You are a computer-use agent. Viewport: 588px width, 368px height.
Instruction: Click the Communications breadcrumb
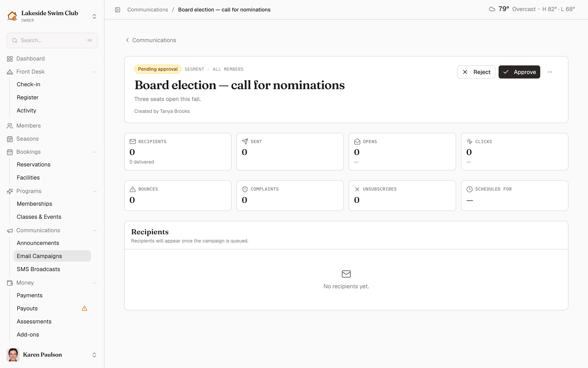[148, 10]
